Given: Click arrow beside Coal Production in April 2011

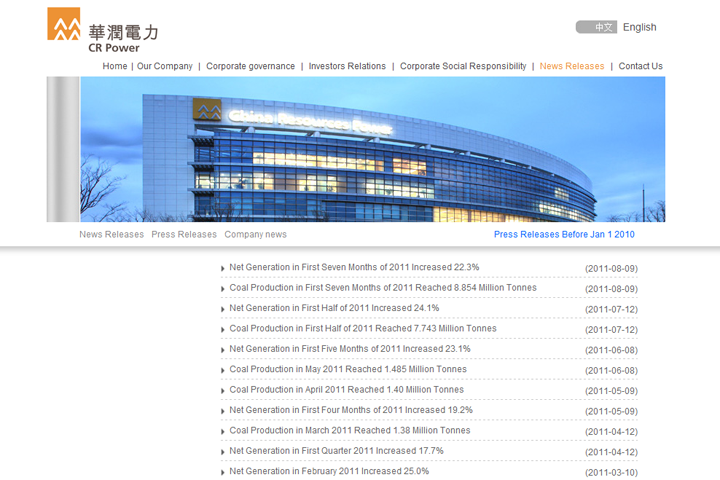Looking at the screenshot, I should click(x=223, y=391).
